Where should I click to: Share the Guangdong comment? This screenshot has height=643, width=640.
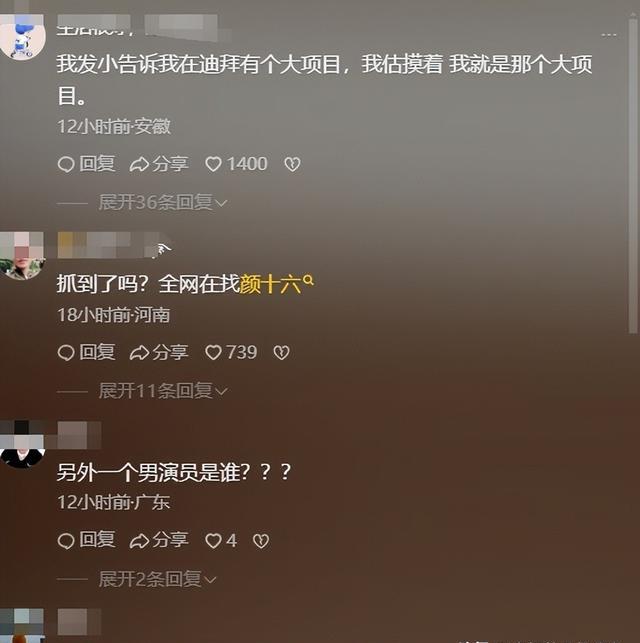pyautogui.click(x=159, y=540)
